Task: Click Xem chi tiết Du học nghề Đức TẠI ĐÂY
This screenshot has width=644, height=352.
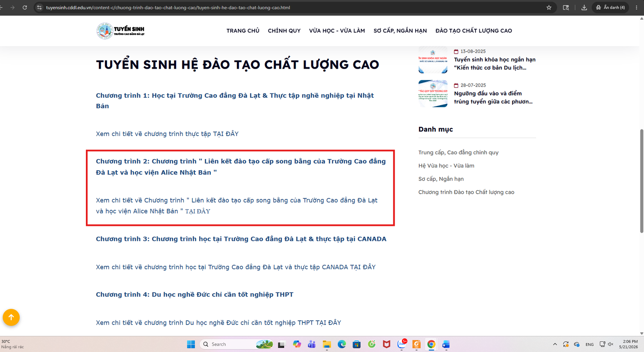Action: (218, 323)
